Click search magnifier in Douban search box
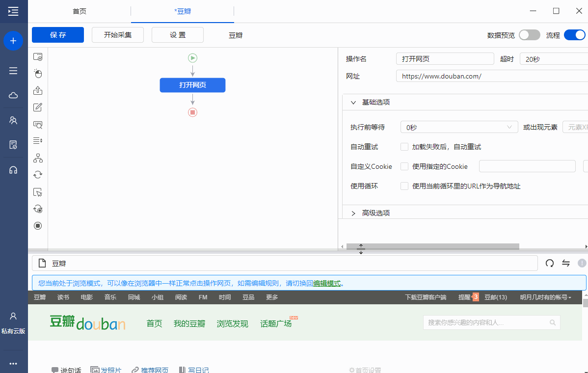The height and width of the screenshot is (373, 588). (552, 322)
